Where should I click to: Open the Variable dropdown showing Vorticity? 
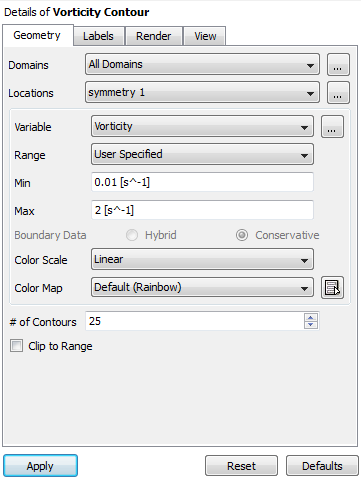coord(202,126)
